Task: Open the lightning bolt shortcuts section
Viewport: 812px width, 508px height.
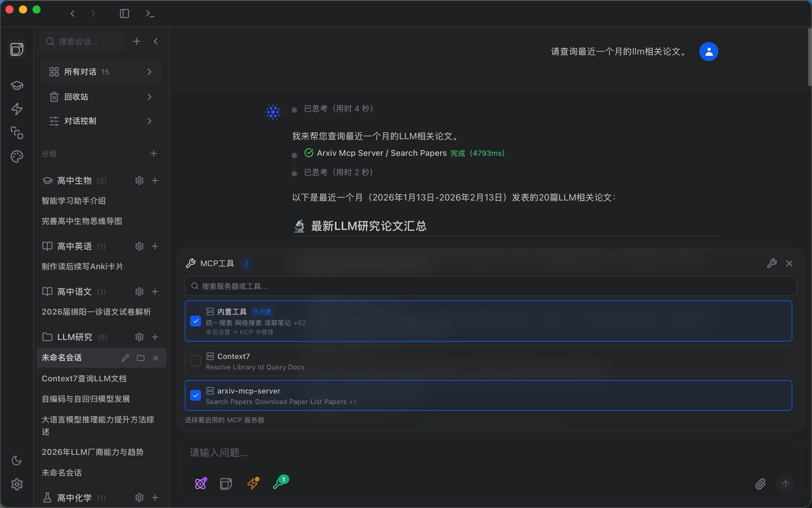Action: (x=17, y=109)
